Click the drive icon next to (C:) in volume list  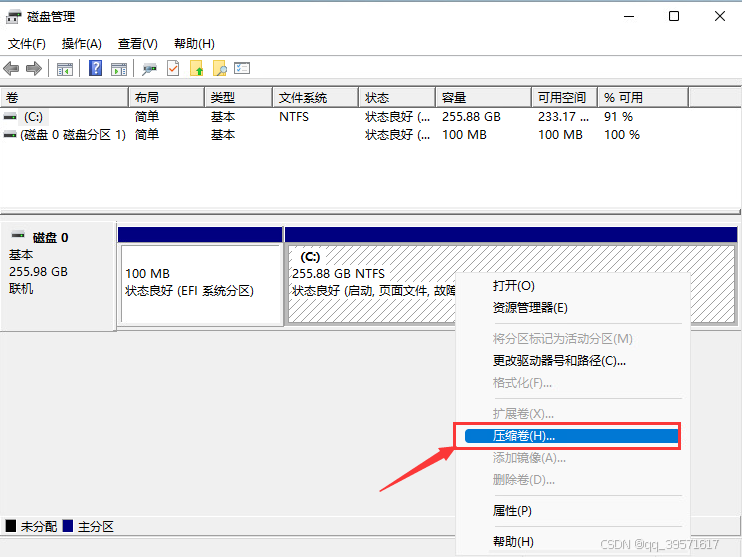pyautogui.click(x=10, y=116)
